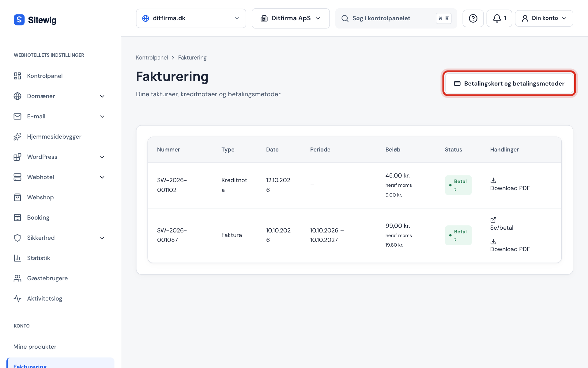The height and width of the screenshot is (368, 588).
Task: Click the Webshop bag icon
Action: coord(17,197)
